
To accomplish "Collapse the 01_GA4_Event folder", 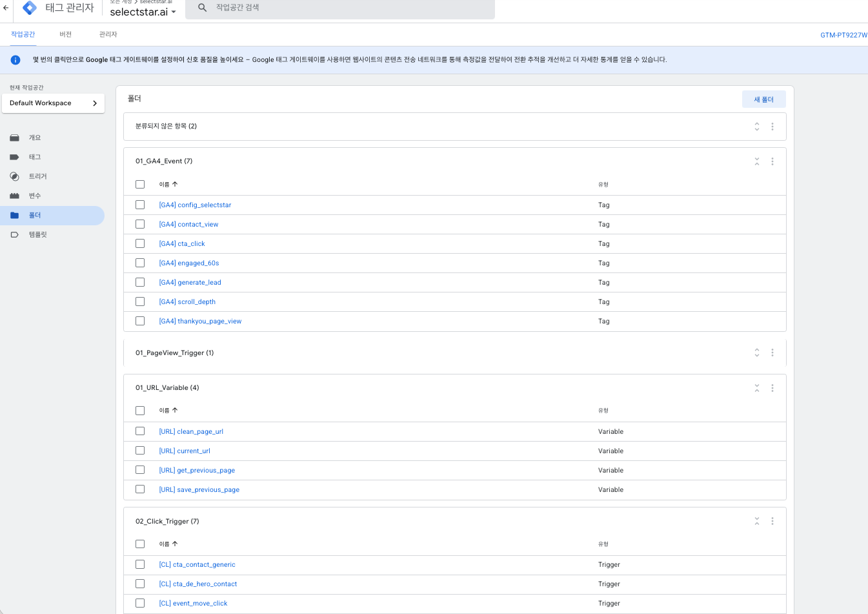I will click(x=757, y=161).
